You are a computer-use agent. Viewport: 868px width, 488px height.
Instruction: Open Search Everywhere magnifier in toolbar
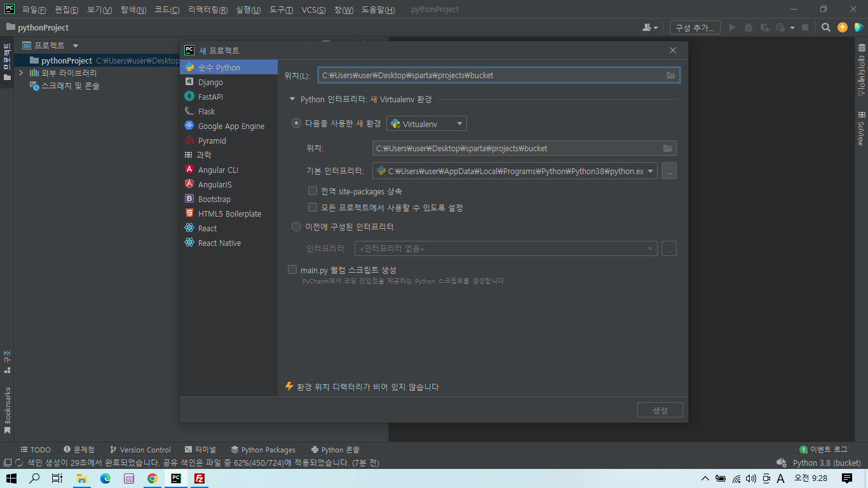click(x=825, y=27)
